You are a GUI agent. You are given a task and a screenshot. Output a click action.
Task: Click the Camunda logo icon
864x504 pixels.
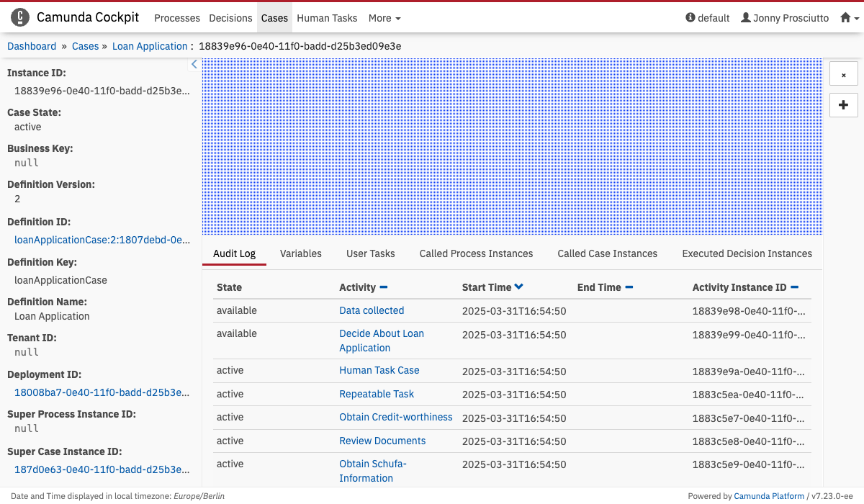tap(21, 18)
